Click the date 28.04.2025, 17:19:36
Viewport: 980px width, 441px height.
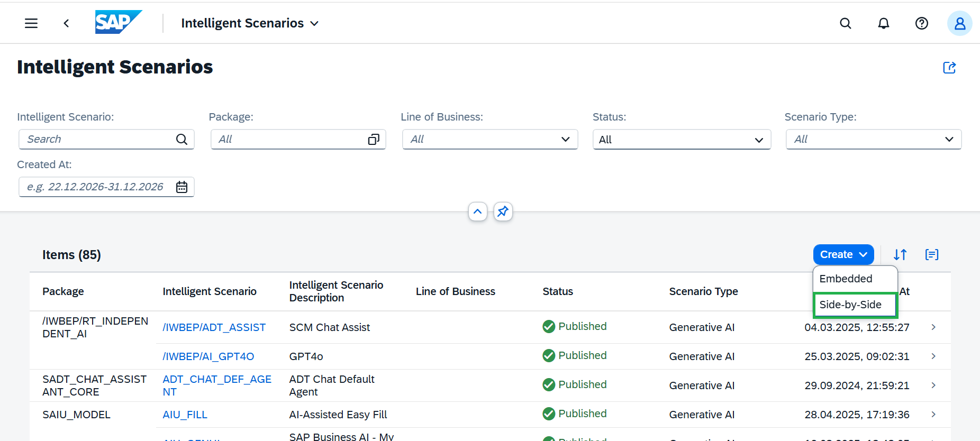857,415
